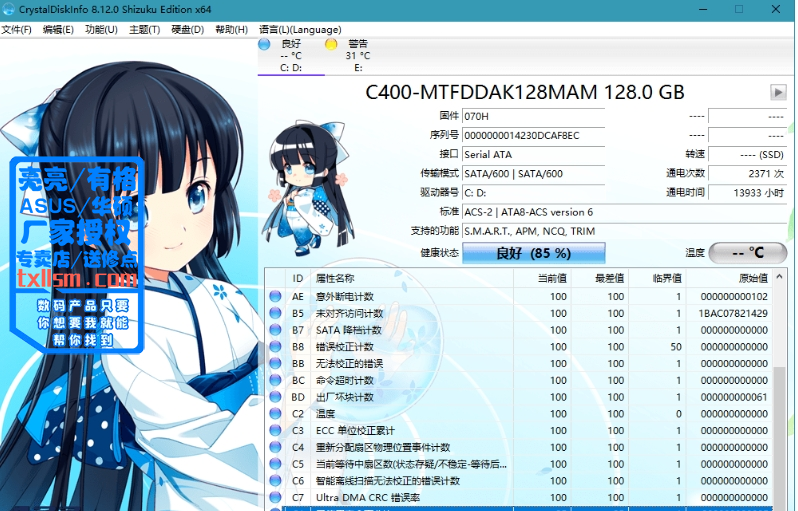Click status orb of C4 row
798x511 pixels.
(275, 447)
